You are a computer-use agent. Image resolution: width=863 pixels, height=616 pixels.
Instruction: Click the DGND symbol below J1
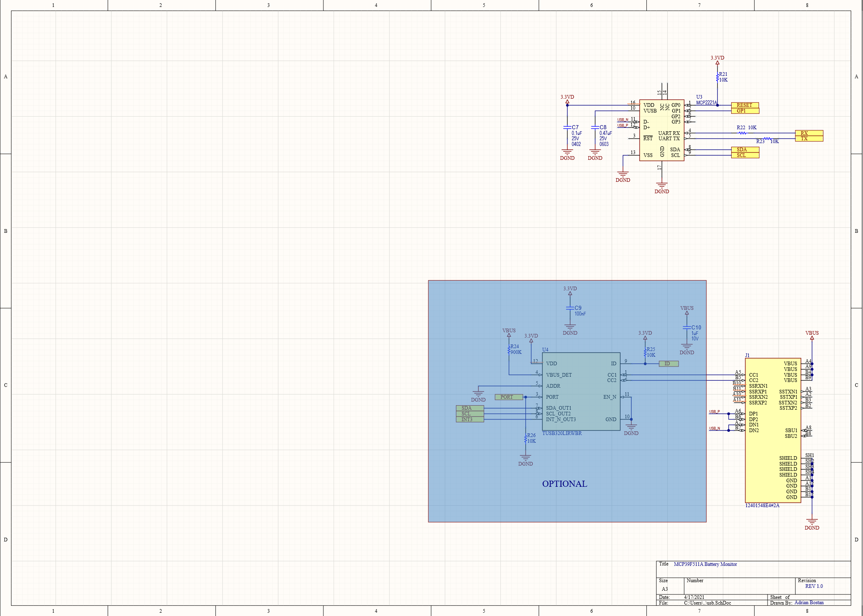coord(812,522)
